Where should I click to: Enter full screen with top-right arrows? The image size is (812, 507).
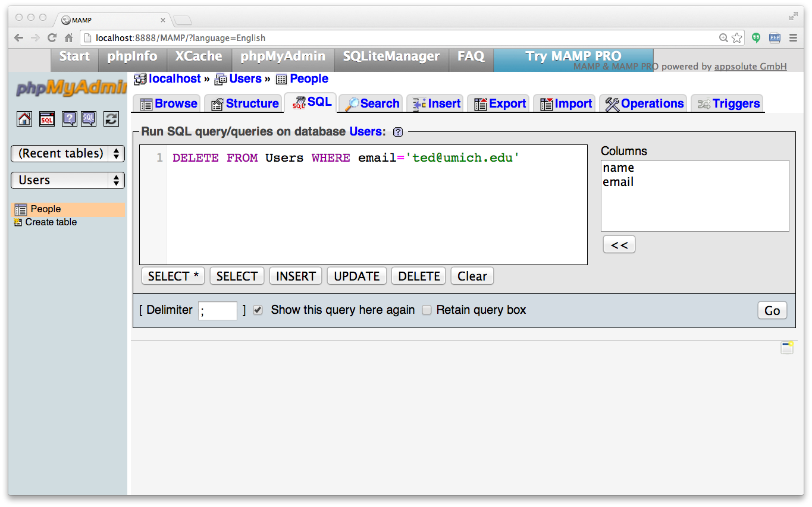pyautogui.click(x=794, y=16)
